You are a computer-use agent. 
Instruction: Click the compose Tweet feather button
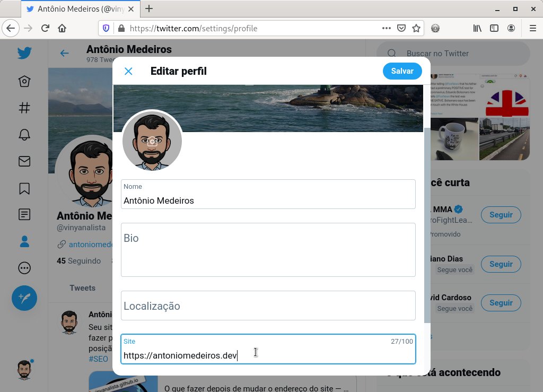(x=24, y=298)
